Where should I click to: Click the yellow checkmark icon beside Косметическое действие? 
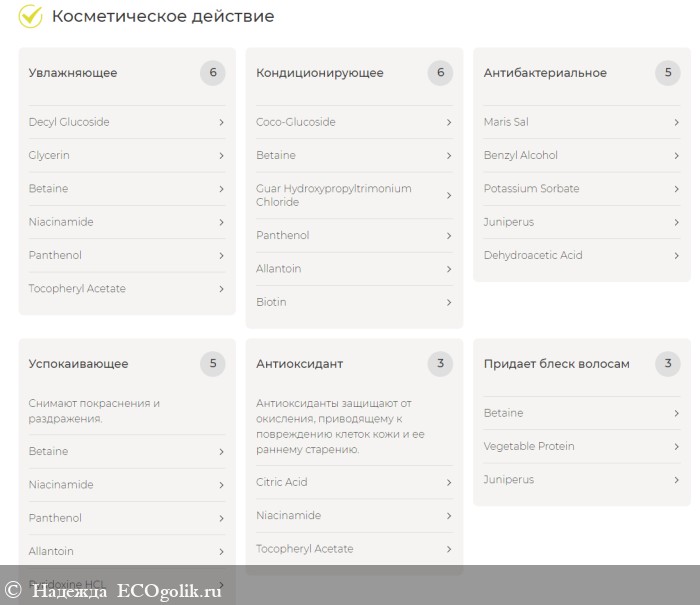click(x=30, y=16)
